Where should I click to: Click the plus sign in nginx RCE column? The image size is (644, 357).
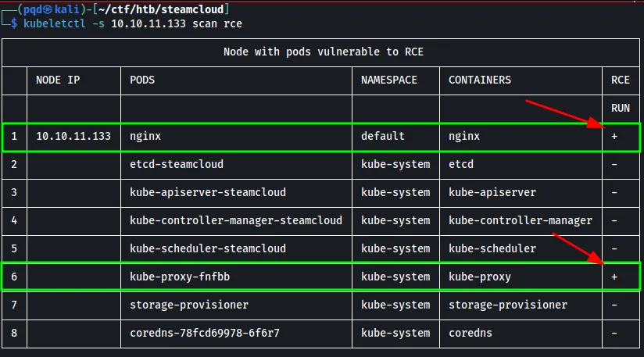coord(614,136)
